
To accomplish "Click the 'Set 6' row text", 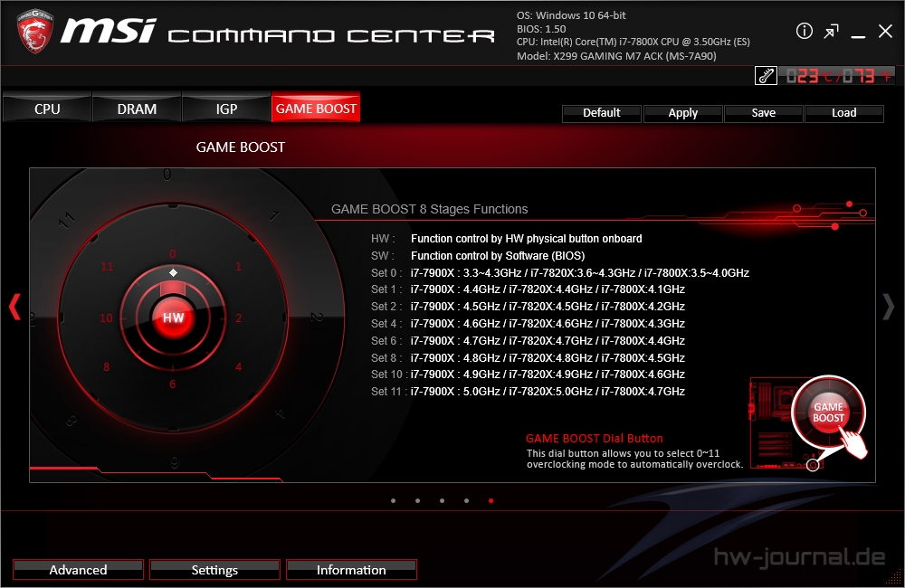I will (x=528, y=340).
